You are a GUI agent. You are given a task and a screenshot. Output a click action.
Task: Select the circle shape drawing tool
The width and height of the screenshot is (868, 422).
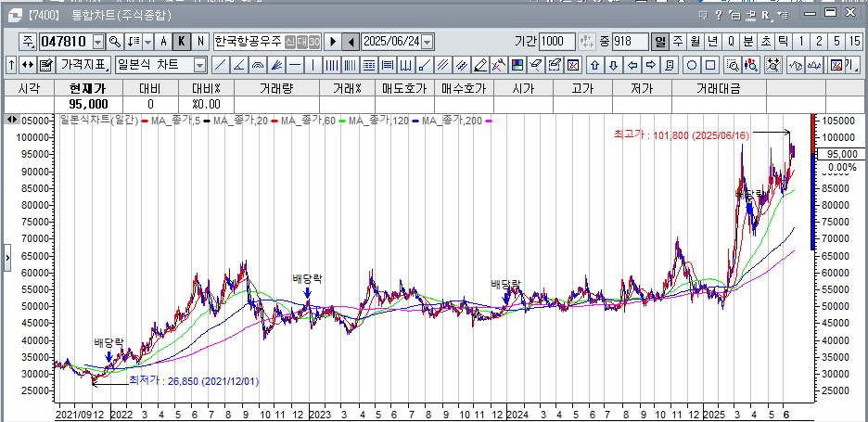[x=691, y=65]
